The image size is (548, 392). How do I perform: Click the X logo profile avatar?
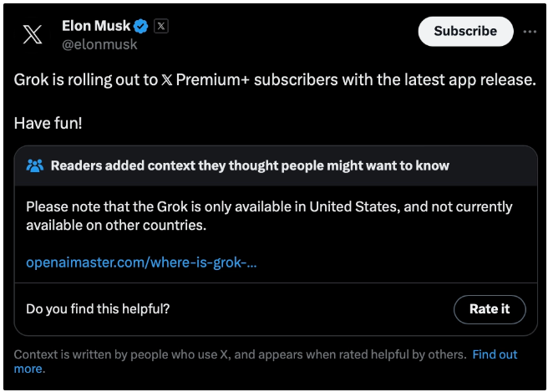pyautogui.click(x=32, y=34)
